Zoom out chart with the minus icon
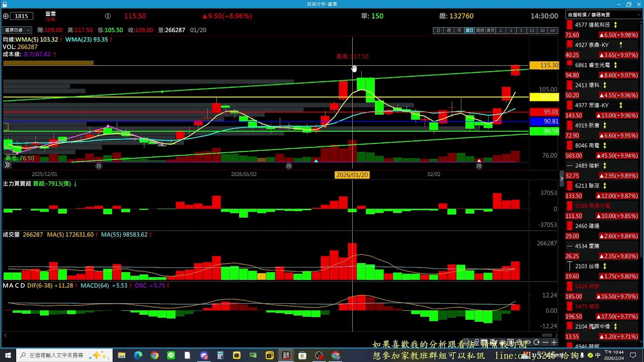The image size is (644, 362). (x=545, y=342)
